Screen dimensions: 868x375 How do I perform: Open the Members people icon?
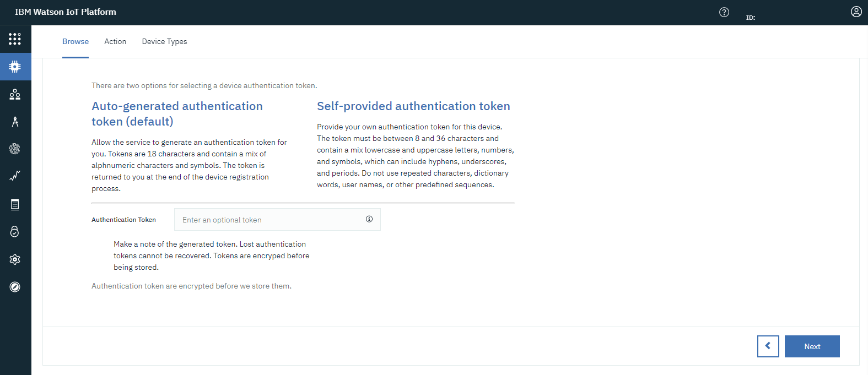point(15,94)
